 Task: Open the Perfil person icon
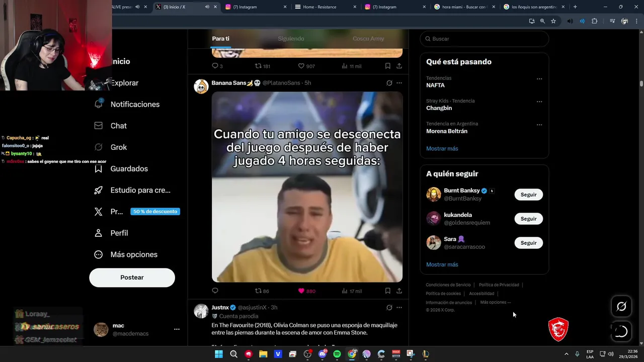(x=99, y=233)
